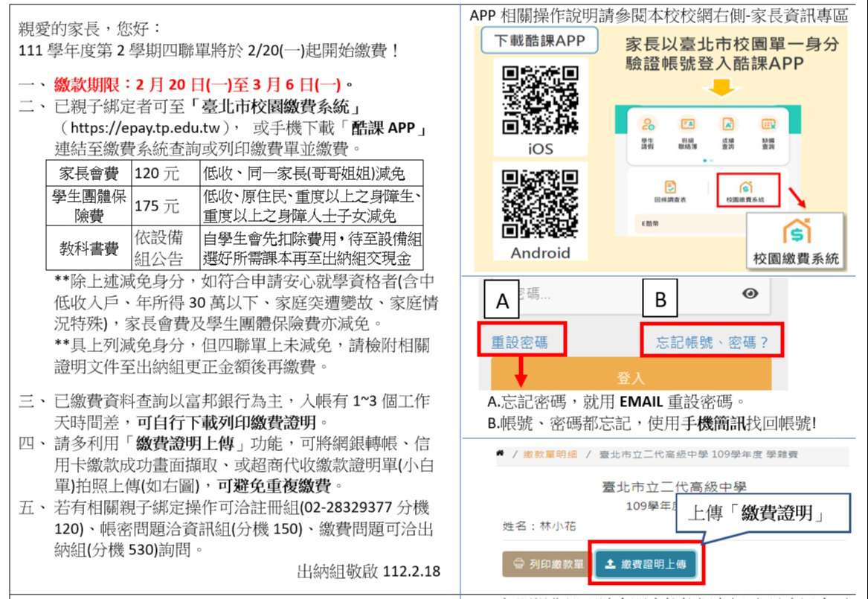Click the 忘記帳號、密碼？ link

[711, 342]
